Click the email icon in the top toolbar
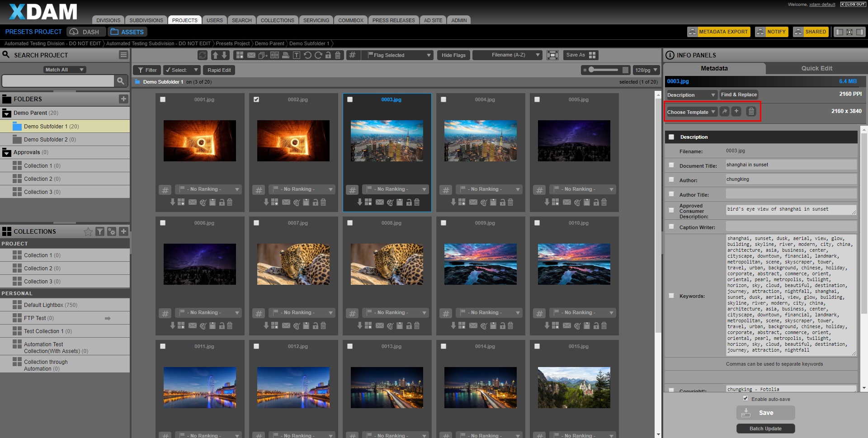The height and width of the screenshot is (438, 868). 251,55
